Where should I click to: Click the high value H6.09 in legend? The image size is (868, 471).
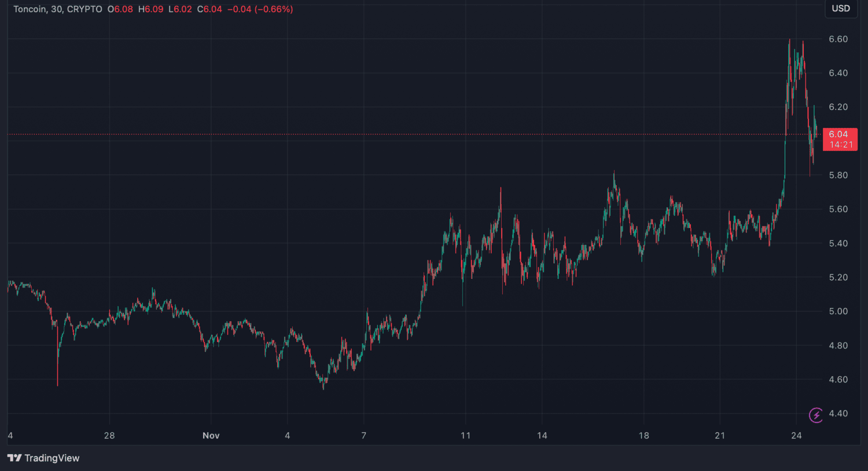point(150,9)
